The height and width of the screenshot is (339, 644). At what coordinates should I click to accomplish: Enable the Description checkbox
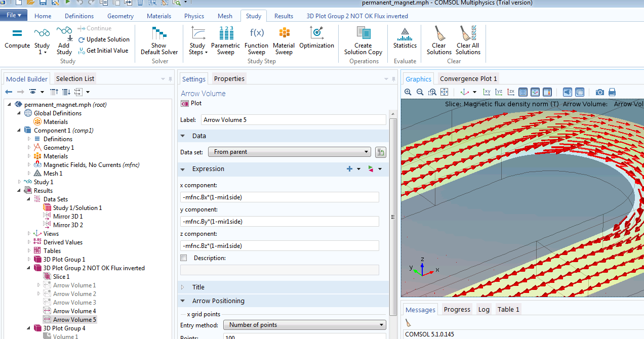184,258
